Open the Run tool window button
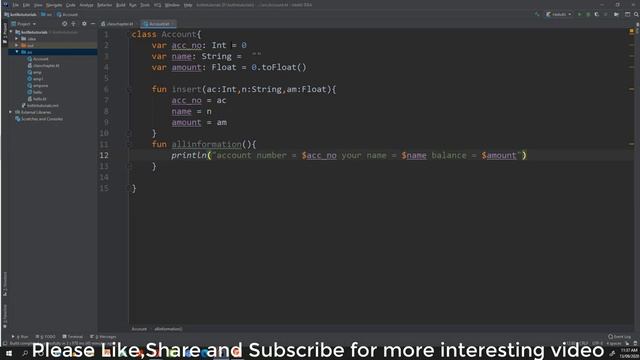Viewport: 640px width, 360px height. tap(20, 337)
